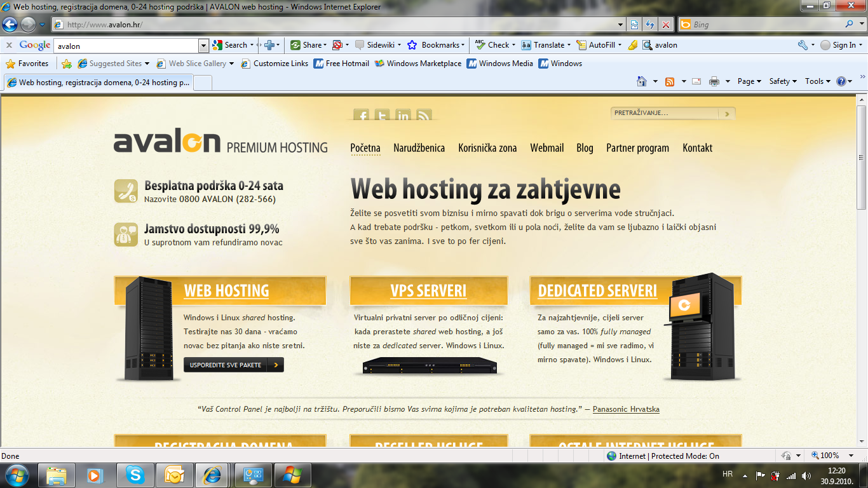This screenshot has width=868, height=488.
Task: Go to Webmail in site navigation
Action: coord(546,148)
